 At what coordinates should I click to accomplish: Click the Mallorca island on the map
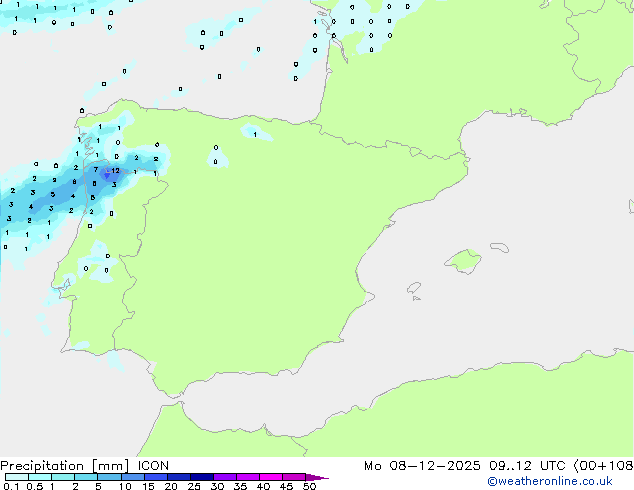(464, 261)
